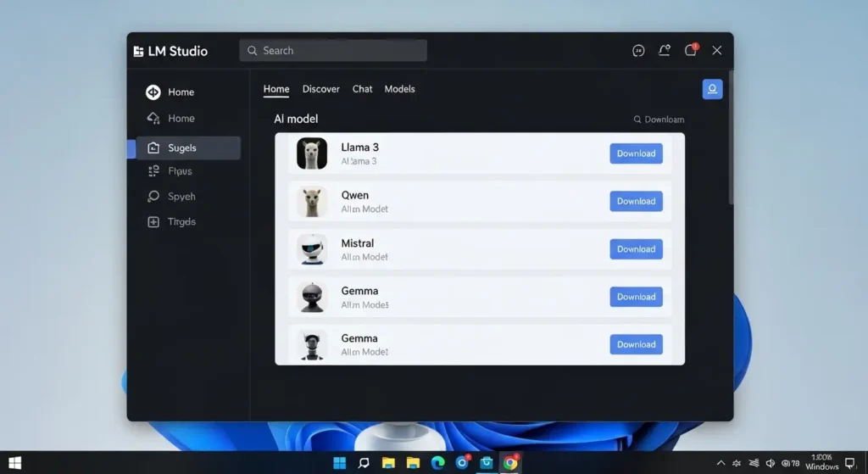Select sidebar Home with the house icon
This screenshot has width=868, height=474.
pyautogui.click(x=170, y=118)
